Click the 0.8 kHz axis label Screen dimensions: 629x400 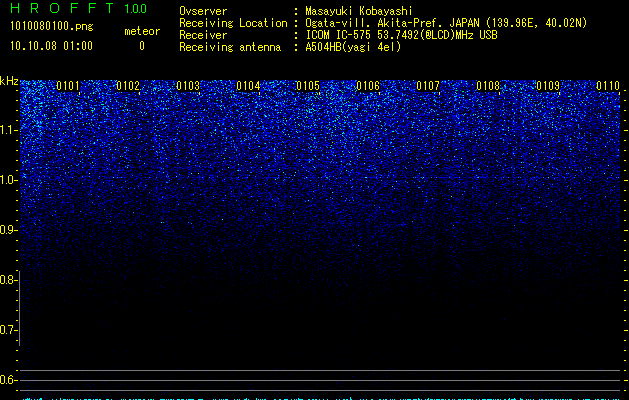coord(8,280)
